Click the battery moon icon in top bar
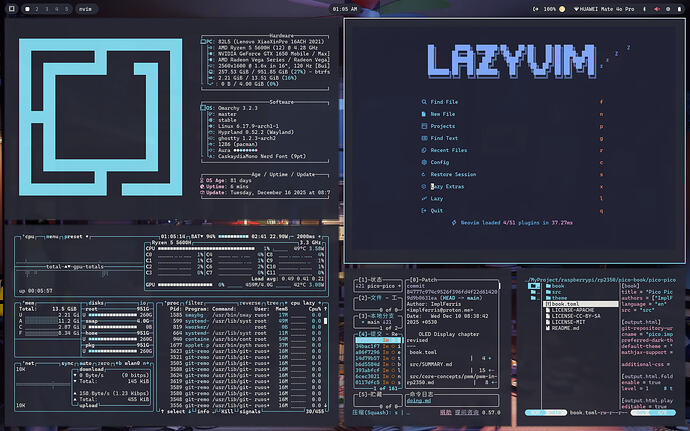This screenshot has width=690, height=431. tap(562, 9)
